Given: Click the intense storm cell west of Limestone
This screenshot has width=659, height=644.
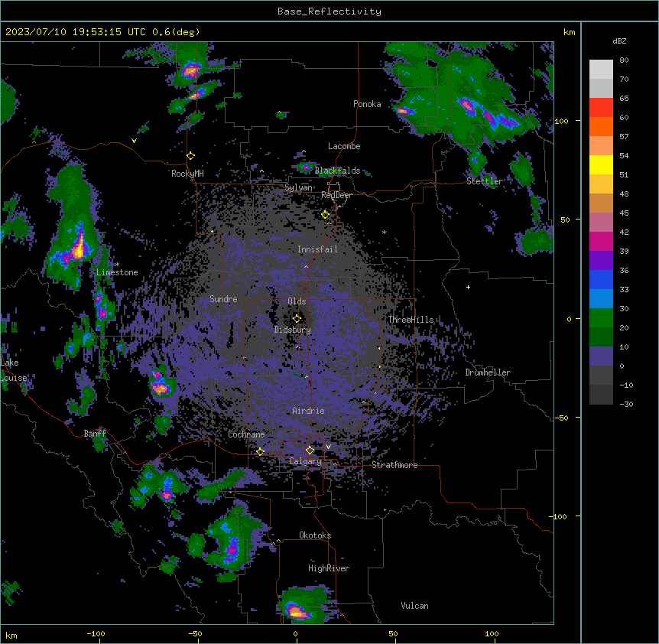Looking at the screenshot, I should point(78,249).
